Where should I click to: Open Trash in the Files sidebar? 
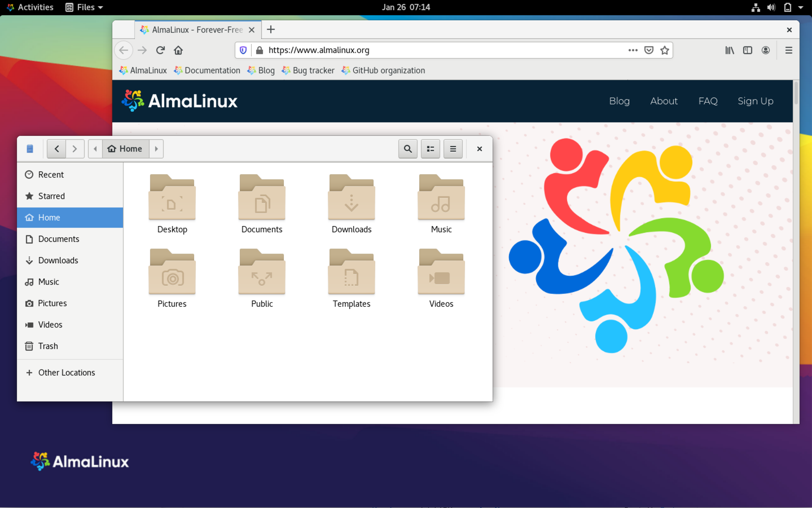70,346
